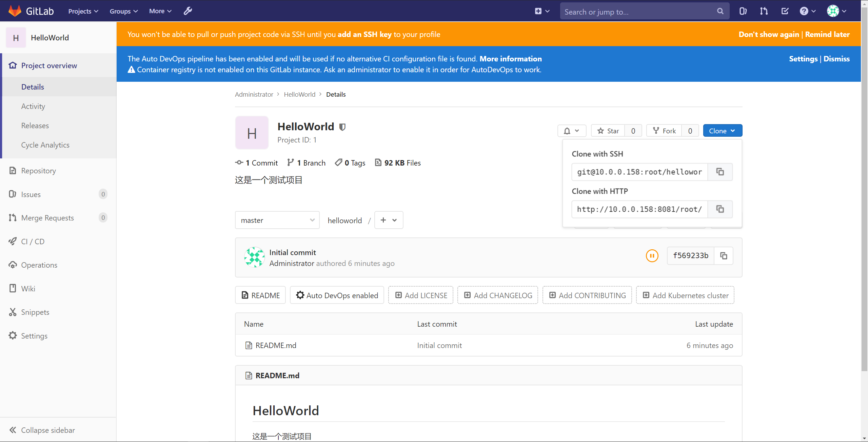Image resolution: width=868 pixels, height=442 pixels.
Task: Copy the HTTP clone URL
Action: click(x=720, y=209)
